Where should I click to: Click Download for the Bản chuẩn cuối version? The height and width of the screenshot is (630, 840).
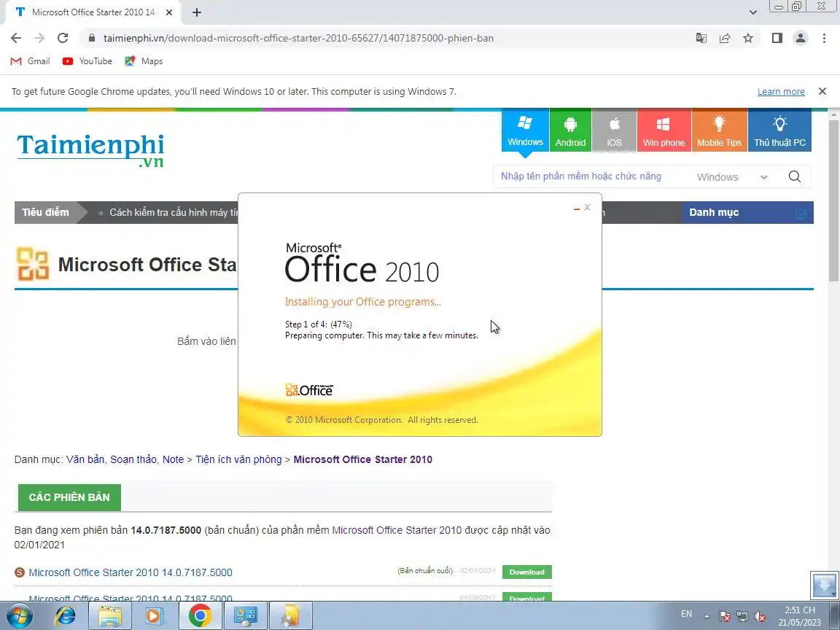(526, 572)
